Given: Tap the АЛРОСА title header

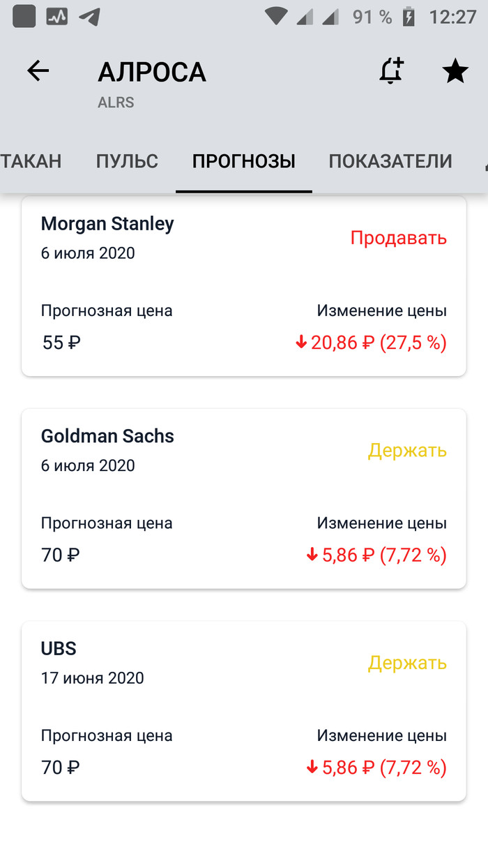Looking at the screenshot, I should (152, 72).
